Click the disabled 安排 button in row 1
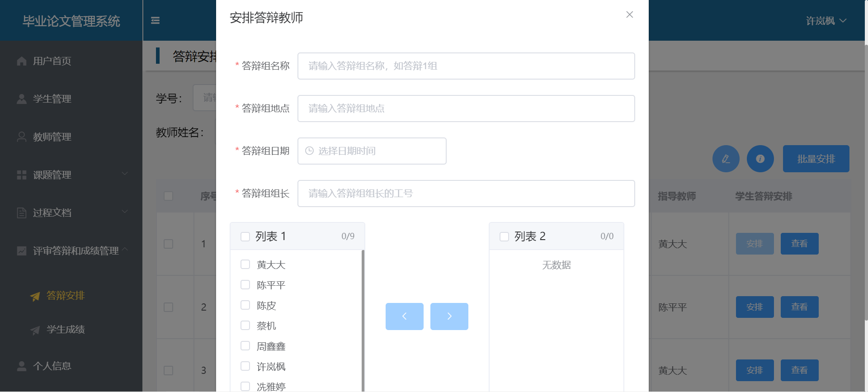This screenshot has width=868, height=392. pyautogui.click(x=755, y=244)
